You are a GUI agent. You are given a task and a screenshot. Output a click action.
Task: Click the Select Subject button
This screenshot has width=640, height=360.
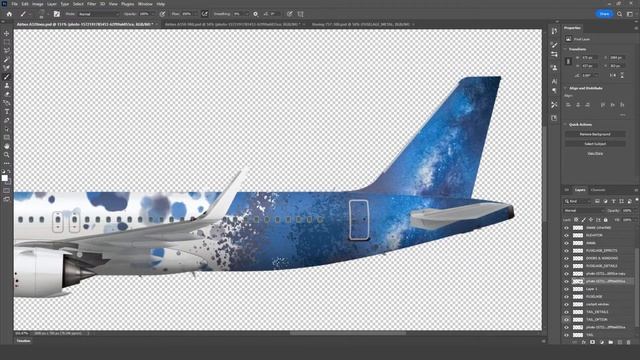point(595,144)
